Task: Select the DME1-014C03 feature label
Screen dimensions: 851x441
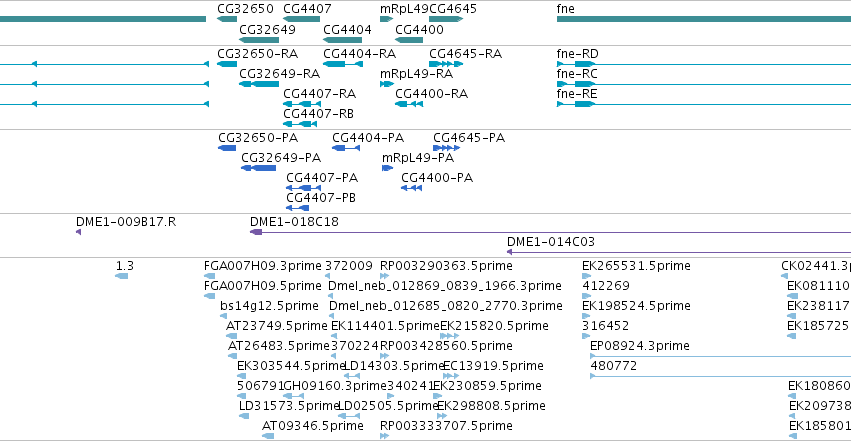Action: pyautogui.click(x=551, y=242)
